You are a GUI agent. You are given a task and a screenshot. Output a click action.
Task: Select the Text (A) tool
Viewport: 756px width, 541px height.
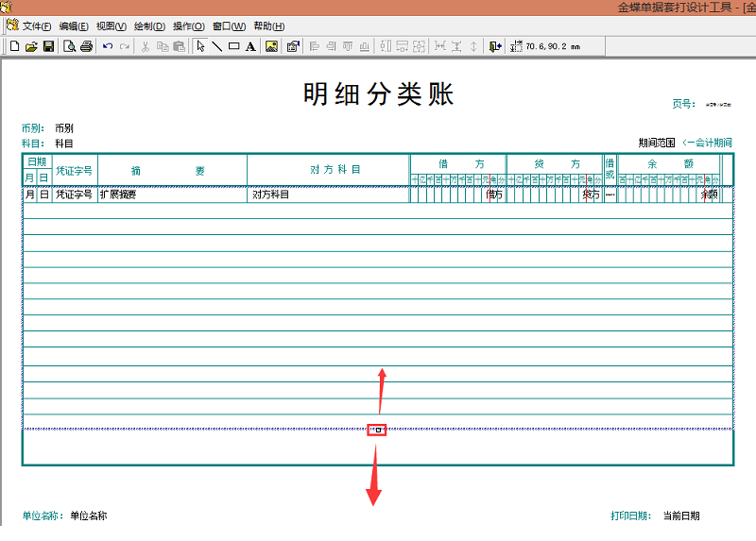tap(250, 46)
